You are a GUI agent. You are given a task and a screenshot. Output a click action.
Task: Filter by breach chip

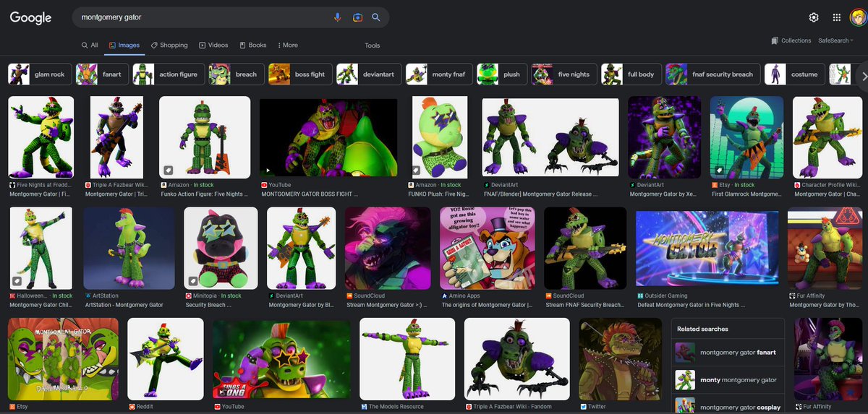pyautogui.click(x=235, y=74)
